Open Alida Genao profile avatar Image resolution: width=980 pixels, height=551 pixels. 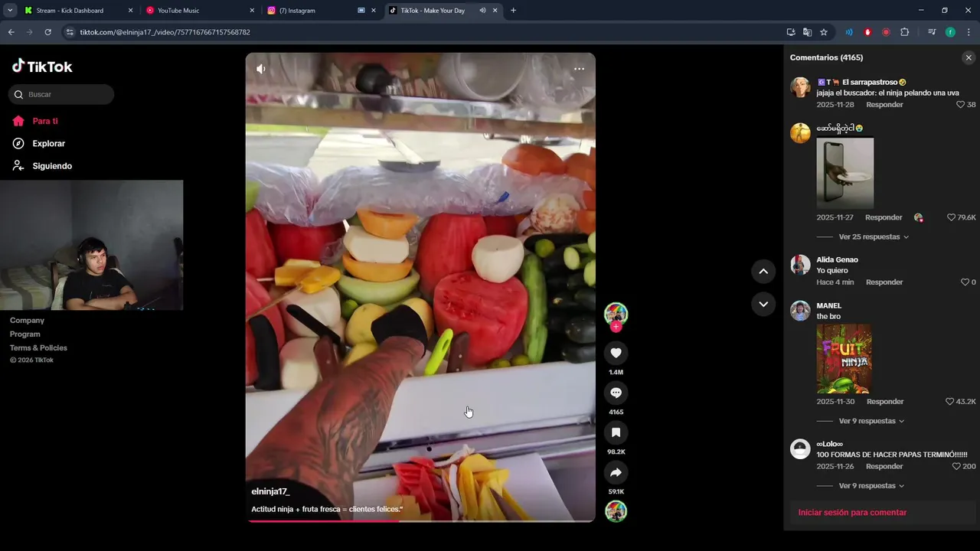pos(800,265)
